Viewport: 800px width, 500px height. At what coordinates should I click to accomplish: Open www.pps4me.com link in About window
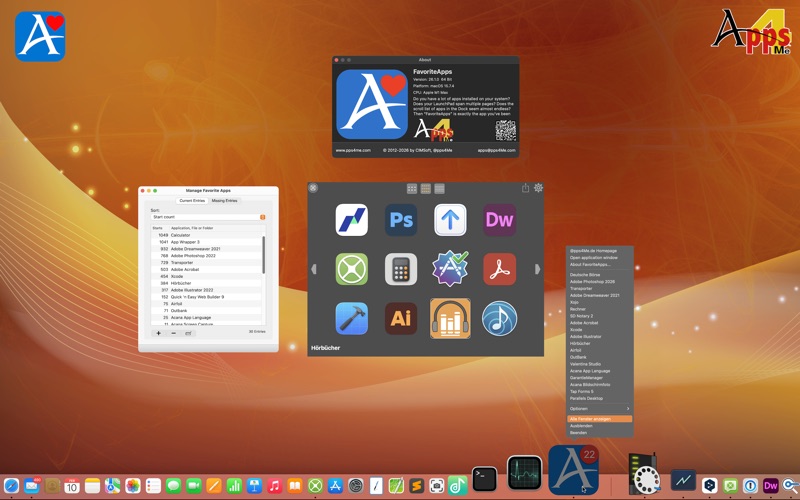click(353, 151)
